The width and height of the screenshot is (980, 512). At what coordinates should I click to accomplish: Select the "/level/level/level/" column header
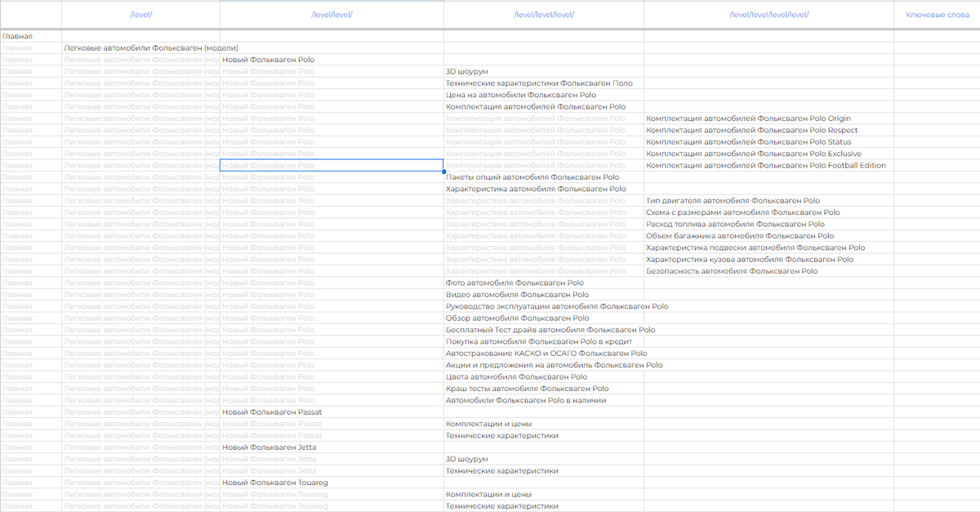[x=544, y=15]
